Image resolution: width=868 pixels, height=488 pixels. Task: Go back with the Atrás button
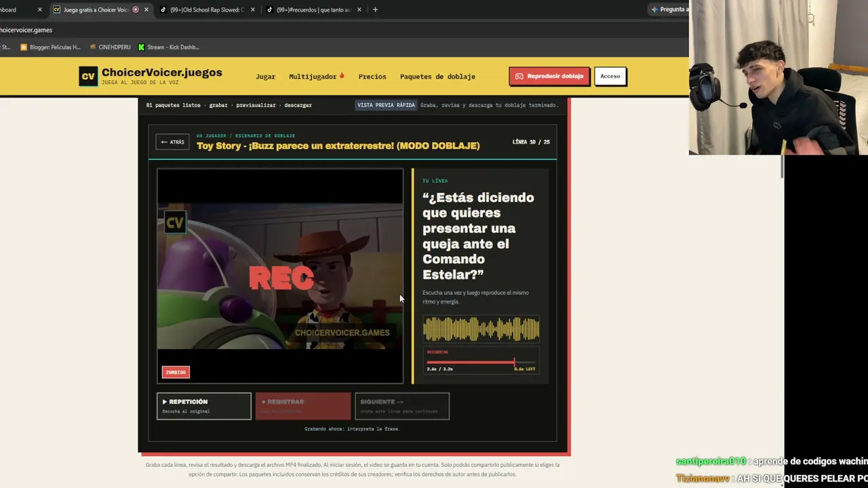pos(172,142)
